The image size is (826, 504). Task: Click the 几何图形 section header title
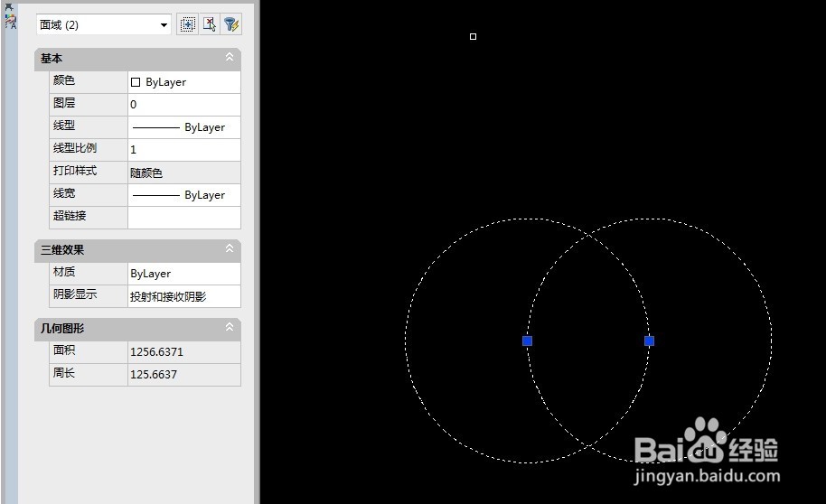pyautogui.click(x=62, y=328)
